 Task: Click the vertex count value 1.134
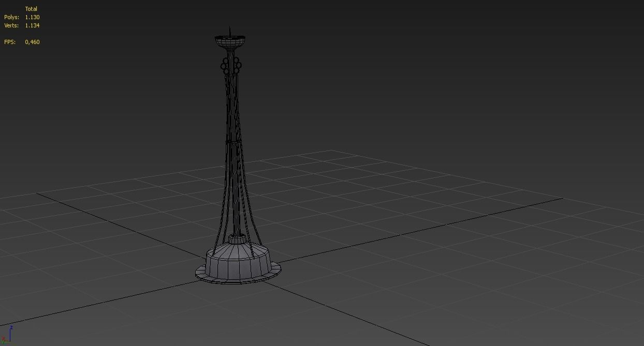click(x=32, y=25)
